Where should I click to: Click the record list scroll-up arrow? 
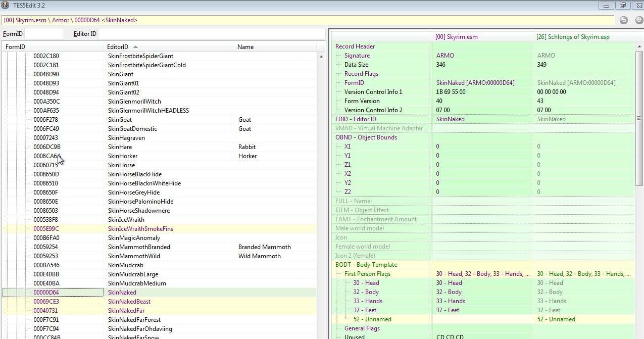click(322, 57)
